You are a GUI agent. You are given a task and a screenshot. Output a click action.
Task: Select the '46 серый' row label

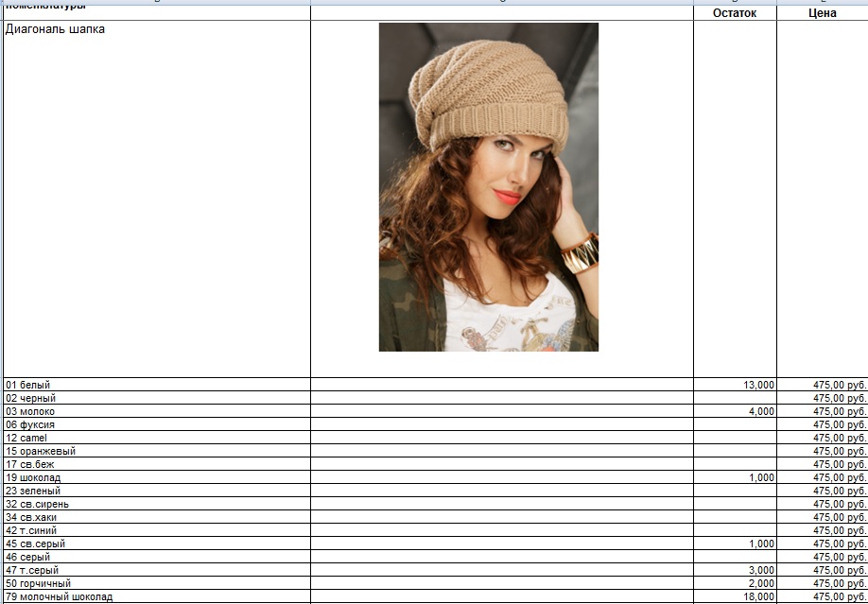pos(27,558)
